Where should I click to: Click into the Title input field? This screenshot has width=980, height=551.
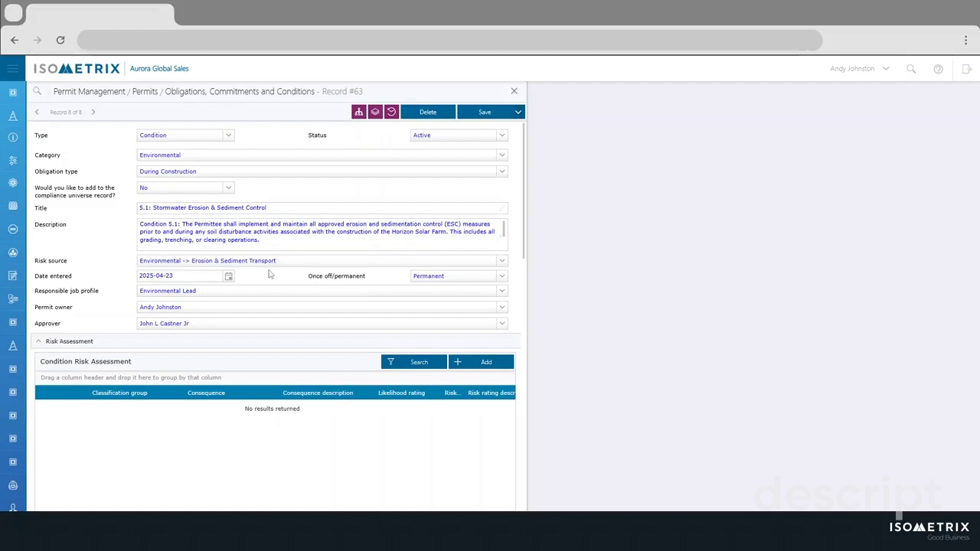click(x=322, y=208)
